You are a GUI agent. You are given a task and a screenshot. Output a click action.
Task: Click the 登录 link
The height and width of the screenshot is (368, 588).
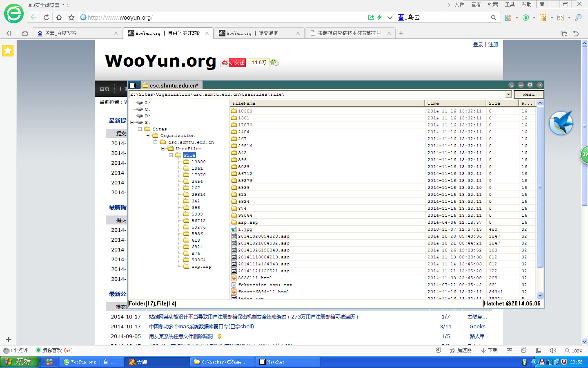click(478, 44)
